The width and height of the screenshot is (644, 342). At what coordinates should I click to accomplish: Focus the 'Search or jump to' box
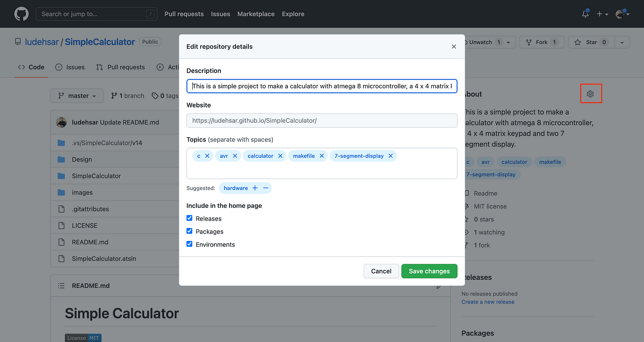pos(96,14)
